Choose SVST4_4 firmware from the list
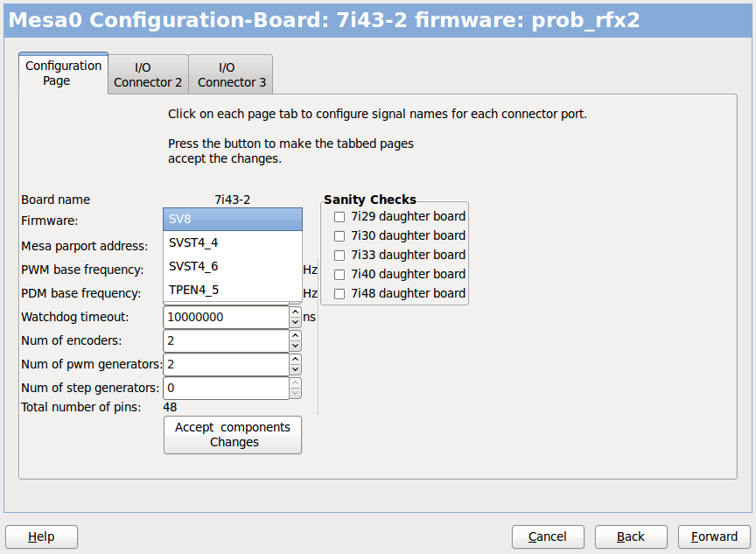756x554 pixels. click(x=233, y=242)
